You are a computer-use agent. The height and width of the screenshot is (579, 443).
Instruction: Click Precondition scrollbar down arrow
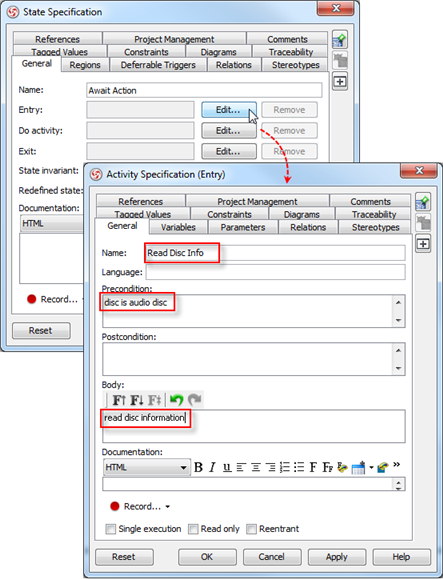click(x=398, y=320)
